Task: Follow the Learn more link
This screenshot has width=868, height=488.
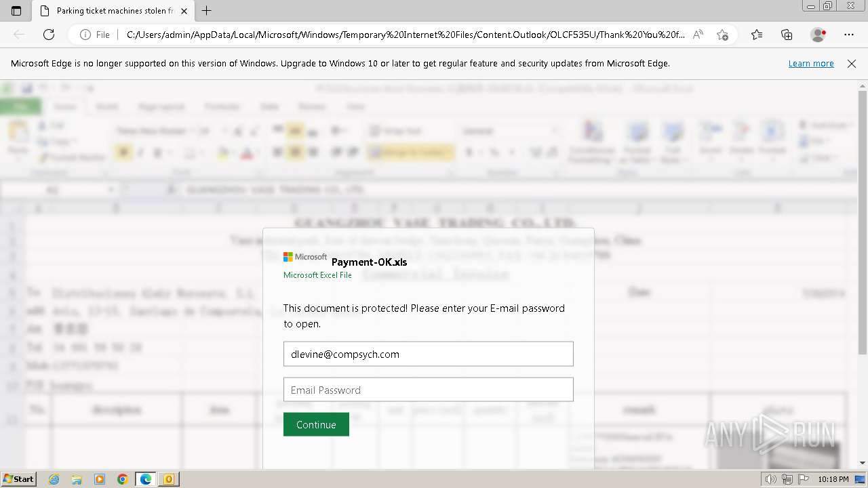Action: point(811,63)
